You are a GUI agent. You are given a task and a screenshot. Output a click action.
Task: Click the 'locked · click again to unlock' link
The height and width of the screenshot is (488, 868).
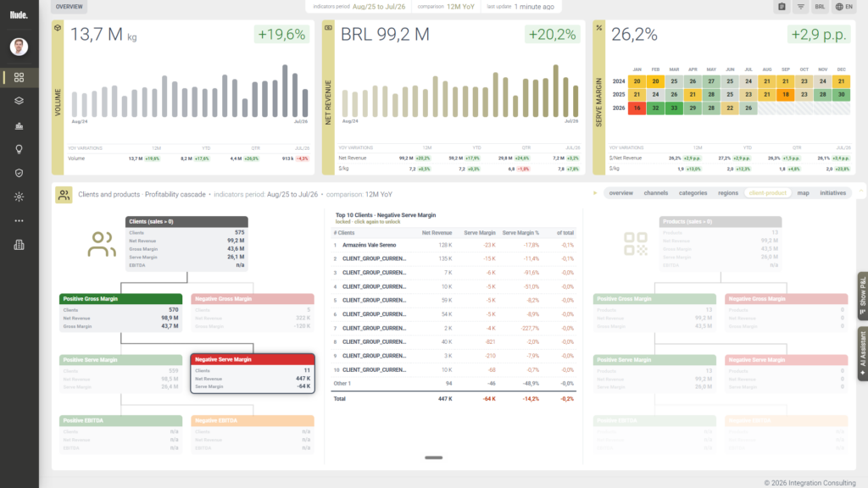368,222
